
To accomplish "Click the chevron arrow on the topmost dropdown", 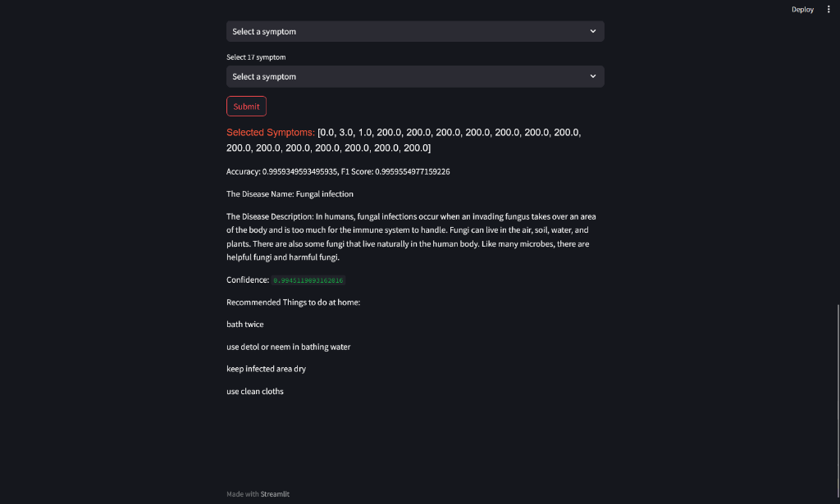I will pos(592,31).
